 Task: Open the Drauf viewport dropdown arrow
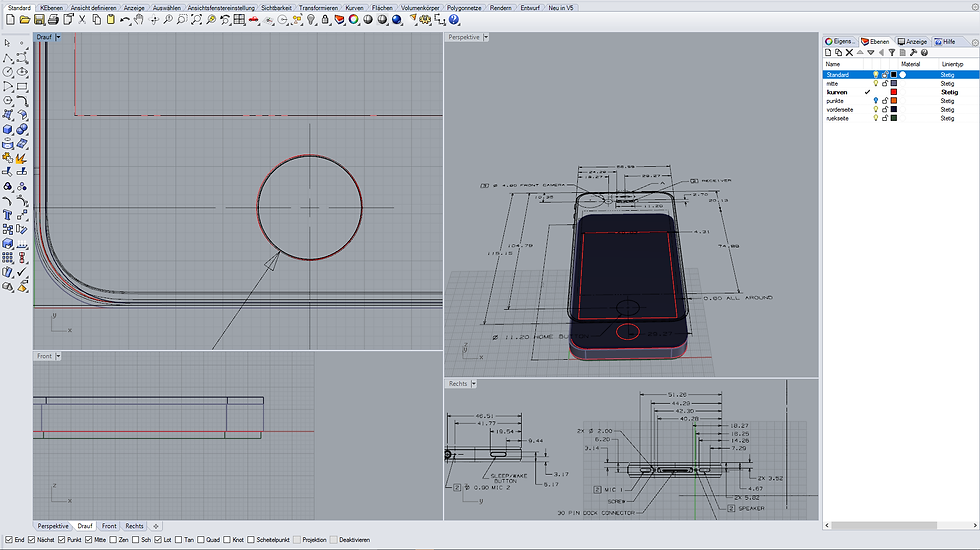[x=58, y=37]
